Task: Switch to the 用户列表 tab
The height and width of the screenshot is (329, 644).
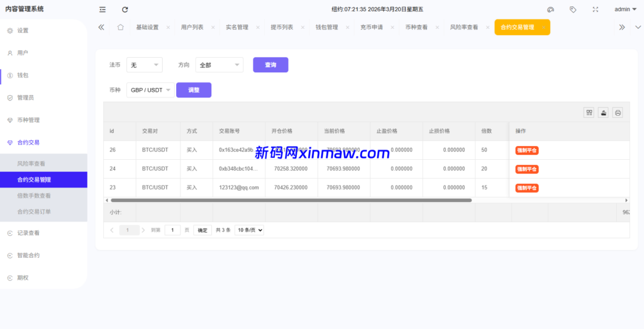Action: [192, 27]
